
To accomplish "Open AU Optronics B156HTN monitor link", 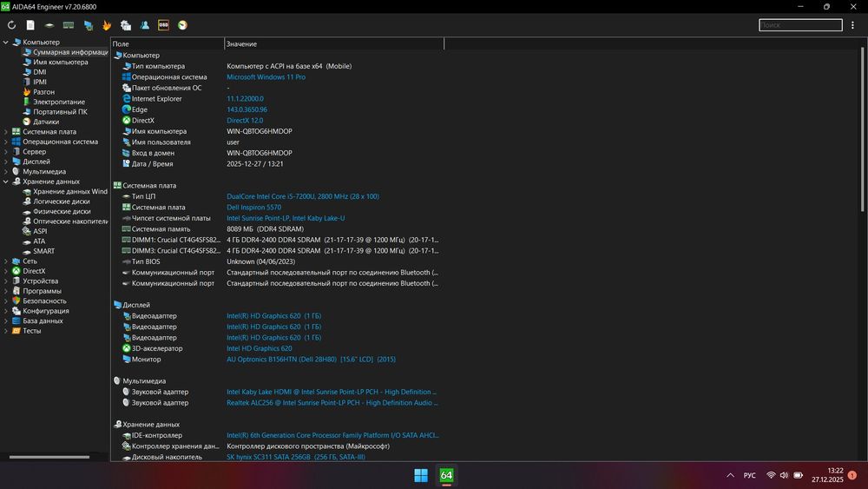I will point(311,360).
